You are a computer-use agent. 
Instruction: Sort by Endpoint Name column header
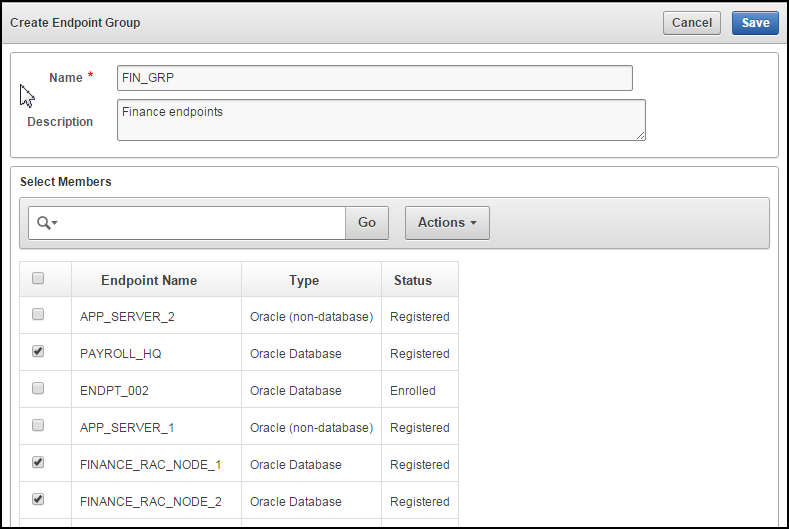(x=149, y=280)
